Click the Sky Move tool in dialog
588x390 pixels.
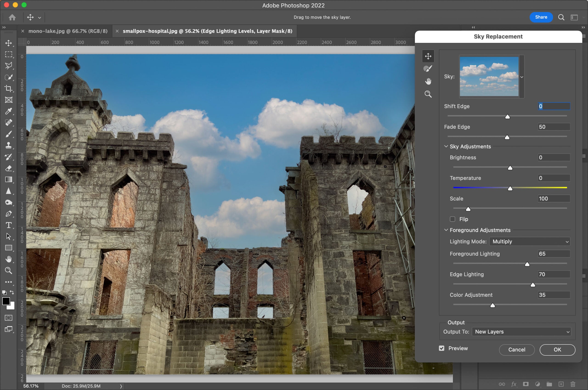[x=428, y=56]
